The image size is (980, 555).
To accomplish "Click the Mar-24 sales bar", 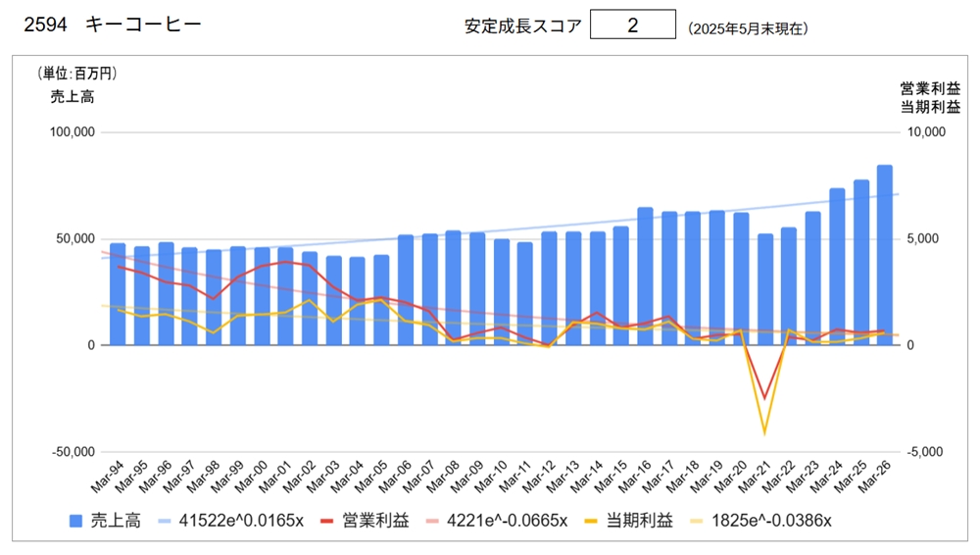I will click(837, 267).
